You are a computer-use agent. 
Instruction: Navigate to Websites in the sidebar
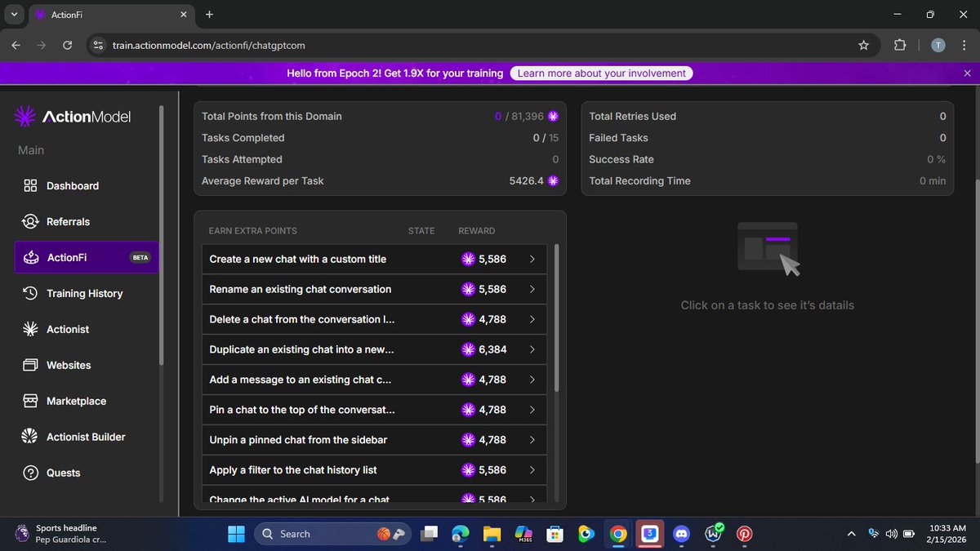point(87,365)
